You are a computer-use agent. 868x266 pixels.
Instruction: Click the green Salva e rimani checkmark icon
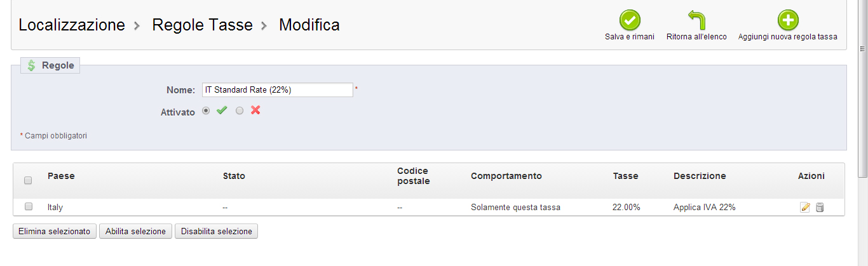coord(629,20)
